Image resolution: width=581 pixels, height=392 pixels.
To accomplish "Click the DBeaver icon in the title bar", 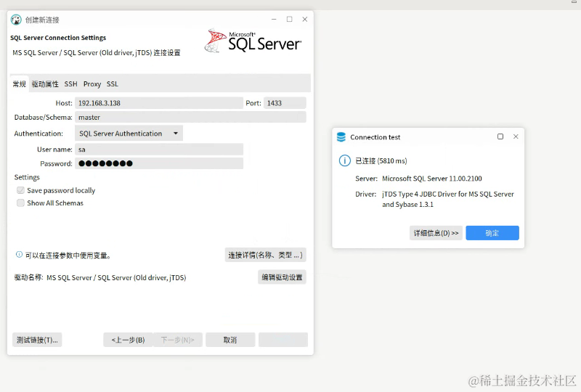I will coord(16,20).
